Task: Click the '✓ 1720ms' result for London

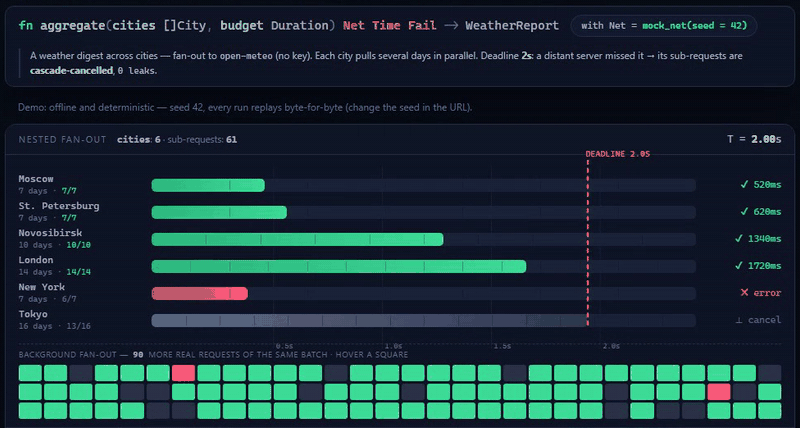Action: [x=758, y=266]
